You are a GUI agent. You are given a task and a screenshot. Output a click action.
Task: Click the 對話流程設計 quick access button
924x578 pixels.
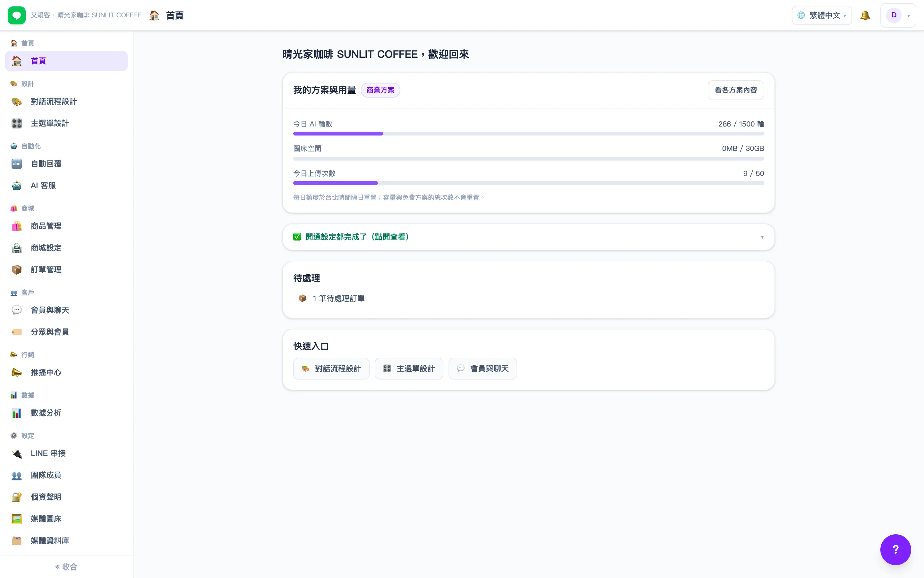pyautogui.click(x=331, y=369)
